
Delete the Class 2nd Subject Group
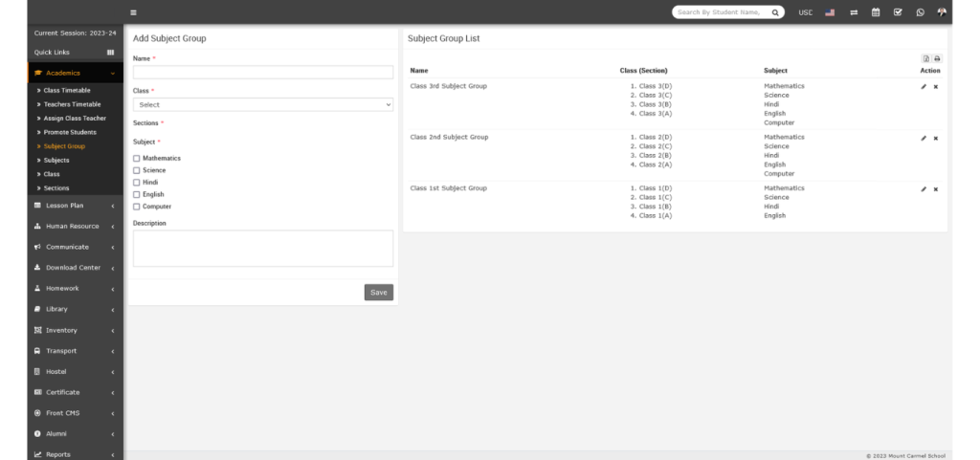click(x=936, y=138)
